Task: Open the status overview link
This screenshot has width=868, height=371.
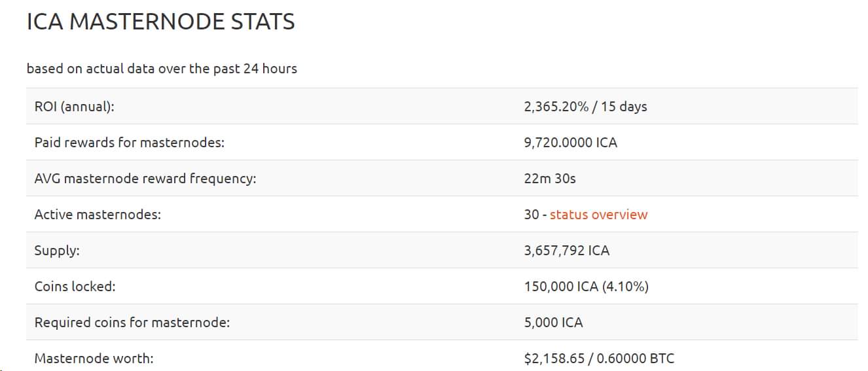Action: tap(598, 215)
